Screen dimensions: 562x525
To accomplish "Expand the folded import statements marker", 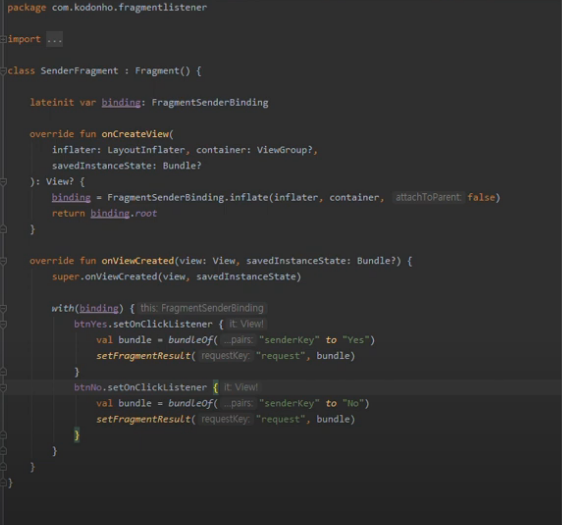I will click(x=3, y=39).
